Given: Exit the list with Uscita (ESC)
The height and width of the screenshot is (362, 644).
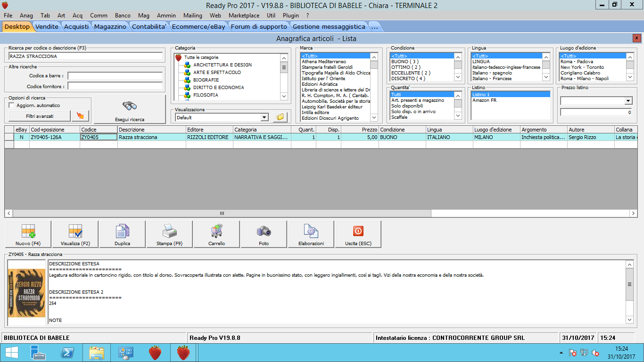Looking at the screenshot, I should tap(358, 234).
